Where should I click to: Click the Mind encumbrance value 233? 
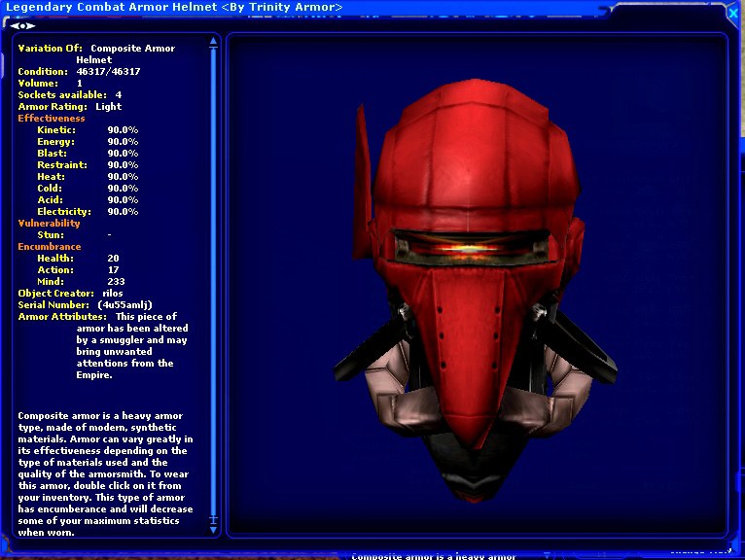tap(116, 282)
